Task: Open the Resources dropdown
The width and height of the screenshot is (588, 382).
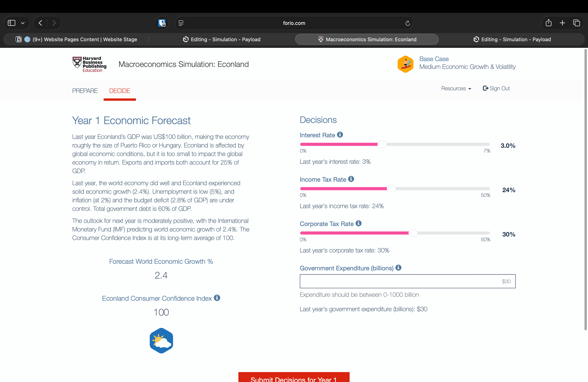Action: coord(456,88)
